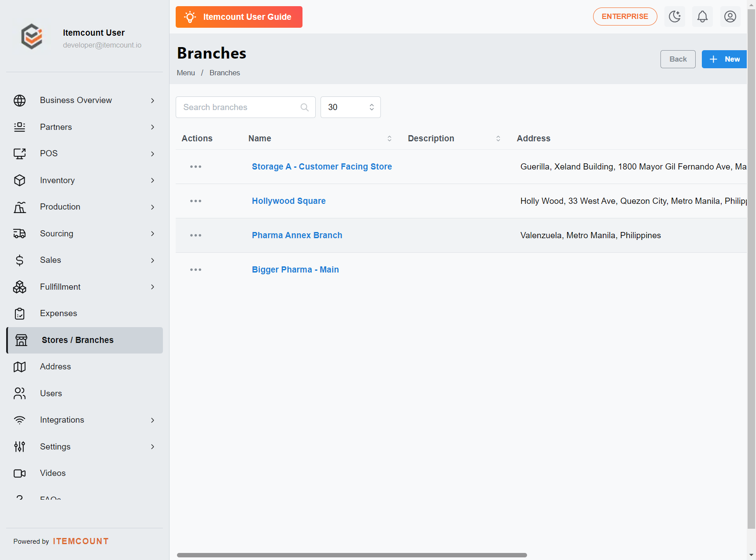
Task: Click the Fullfillment boxes icon
Action: click(x=19, y=287)
